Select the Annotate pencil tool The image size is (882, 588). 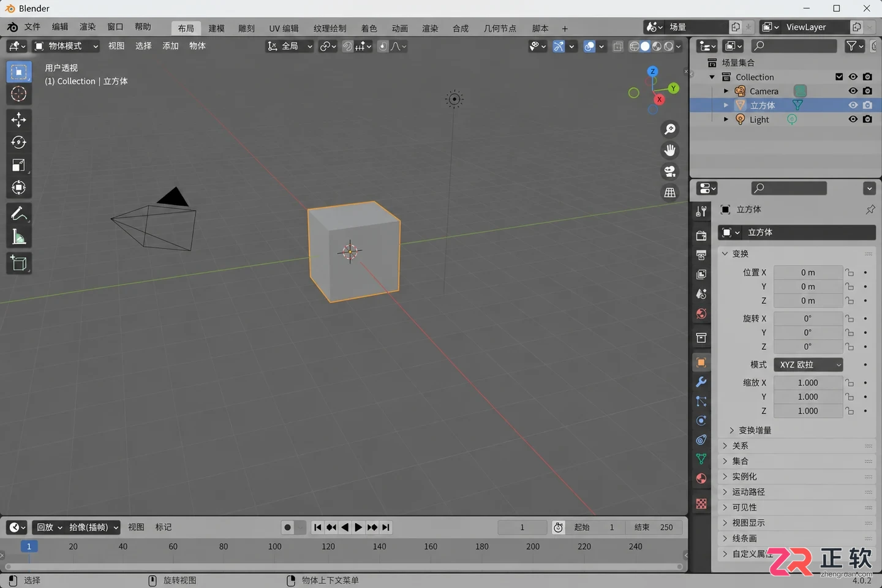click(x=19, y=213)
